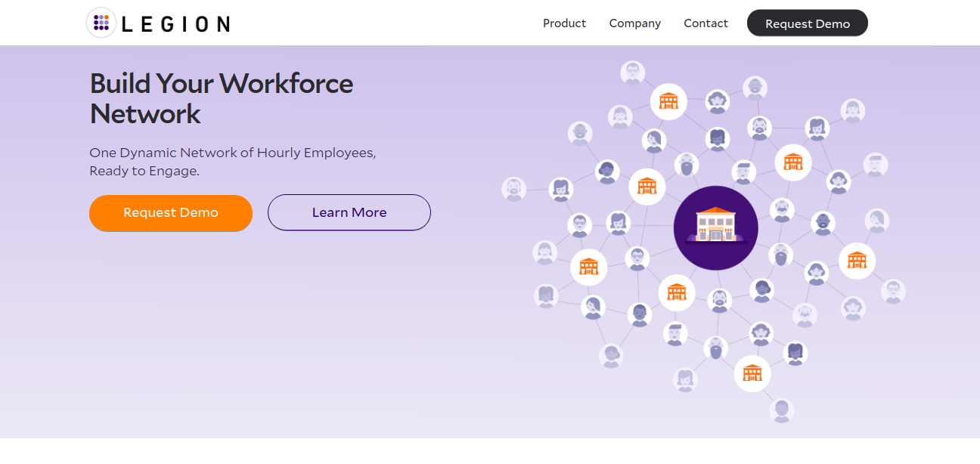
Task: Click the large purple central building illustration
Action: [x=715, y=227]
